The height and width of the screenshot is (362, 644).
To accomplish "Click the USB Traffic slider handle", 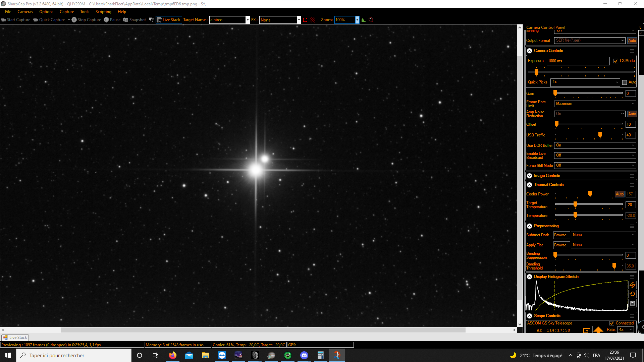I will 600,135.
